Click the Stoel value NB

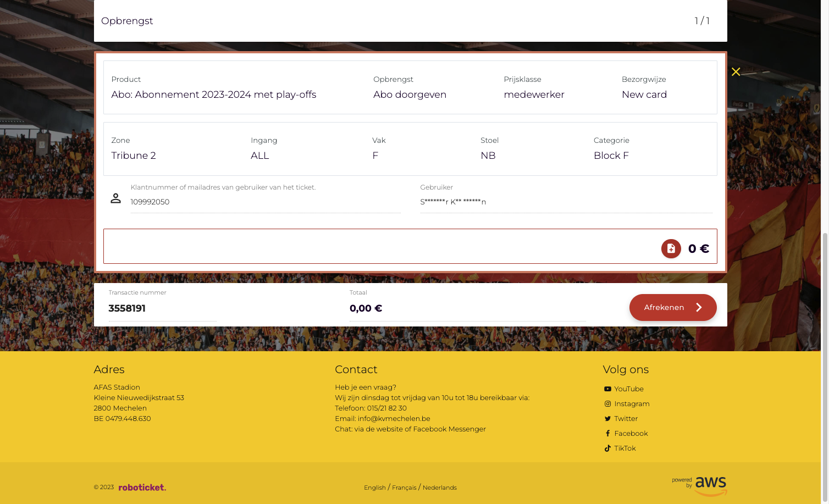tap(488, 156)
